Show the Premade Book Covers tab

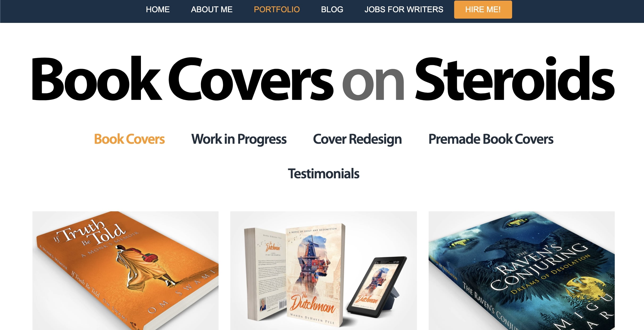pos(491,139)
